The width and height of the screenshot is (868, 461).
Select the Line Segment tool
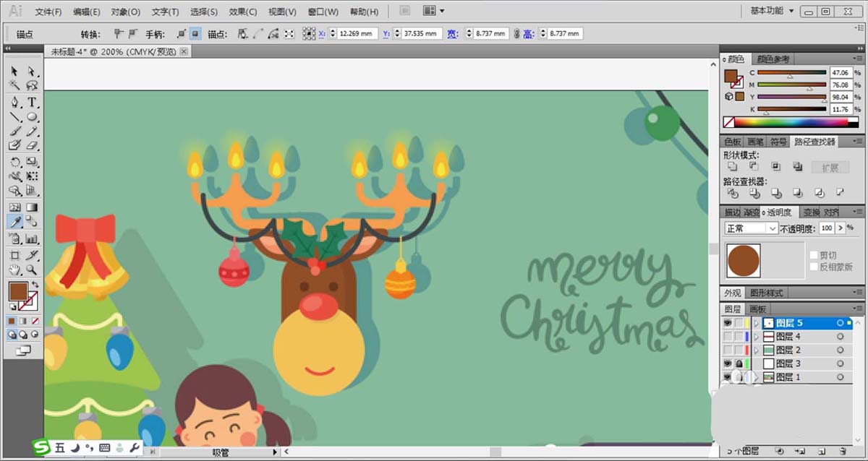[x=14, y=116]
